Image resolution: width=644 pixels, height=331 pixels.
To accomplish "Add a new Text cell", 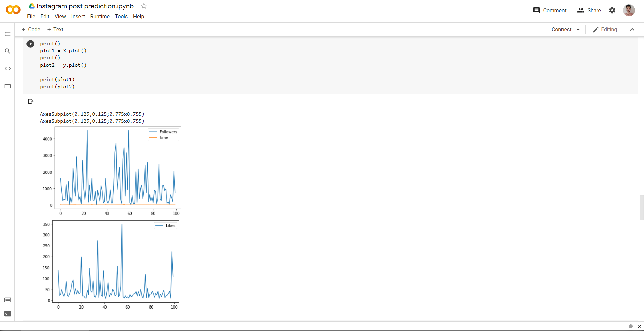I will (x=55, y=30).
